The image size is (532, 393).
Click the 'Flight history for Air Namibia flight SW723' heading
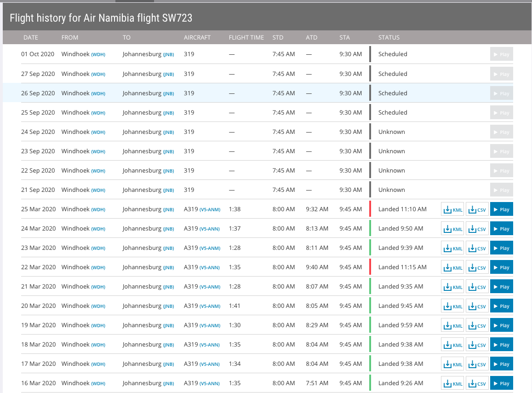tap(101, 17)
